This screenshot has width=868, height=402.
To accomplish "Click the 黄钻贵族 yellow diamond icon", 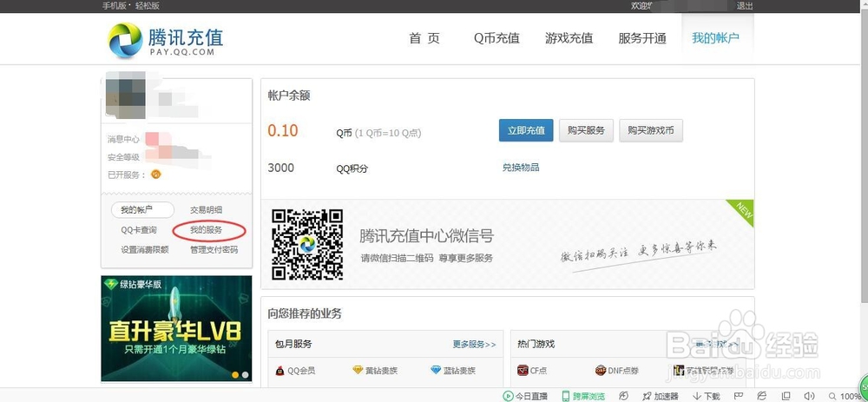I will pos(358,370).
